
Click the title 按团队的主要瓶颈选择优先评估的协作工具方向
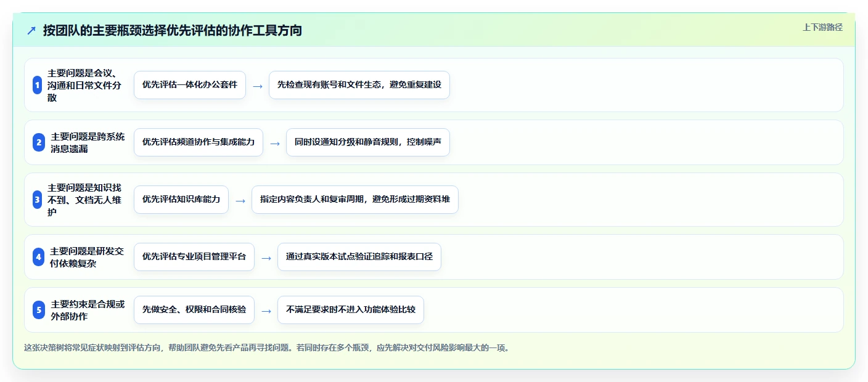[x=173, y=30]
